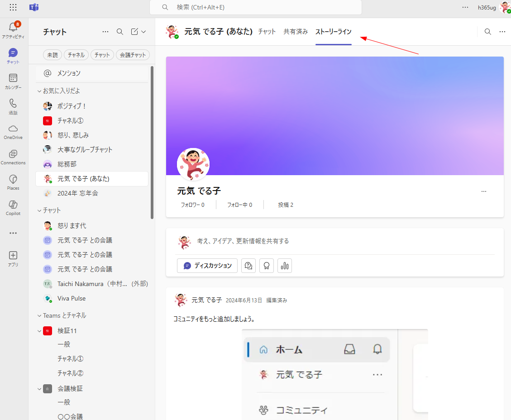Open favorite チャネル① with red icon
This screenshot has width=511, height=420.
(x=92, y=120)
